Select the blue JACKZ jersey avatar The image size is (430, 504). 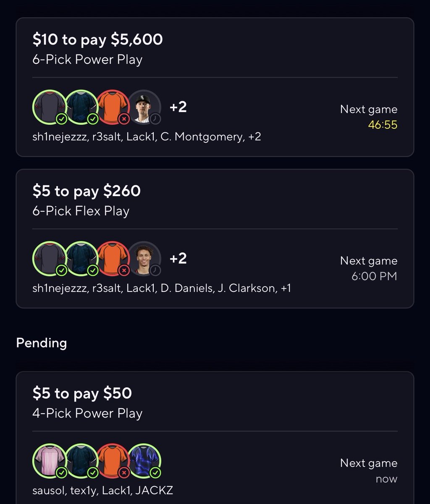click(144, 461)
